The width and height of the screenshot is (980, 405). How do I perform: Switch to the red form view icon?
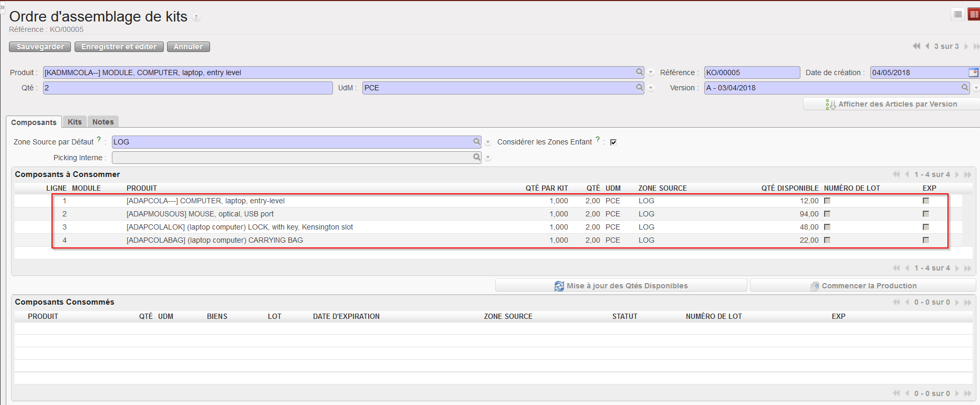(974, 15)
